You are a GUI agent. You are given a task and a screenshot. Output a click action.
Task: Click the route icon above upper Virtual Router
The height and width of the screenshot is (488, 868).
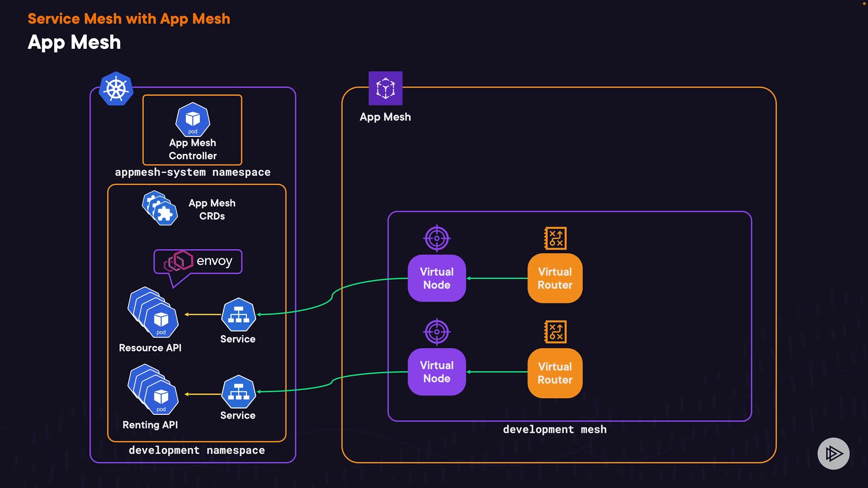(x=555, y=238)
